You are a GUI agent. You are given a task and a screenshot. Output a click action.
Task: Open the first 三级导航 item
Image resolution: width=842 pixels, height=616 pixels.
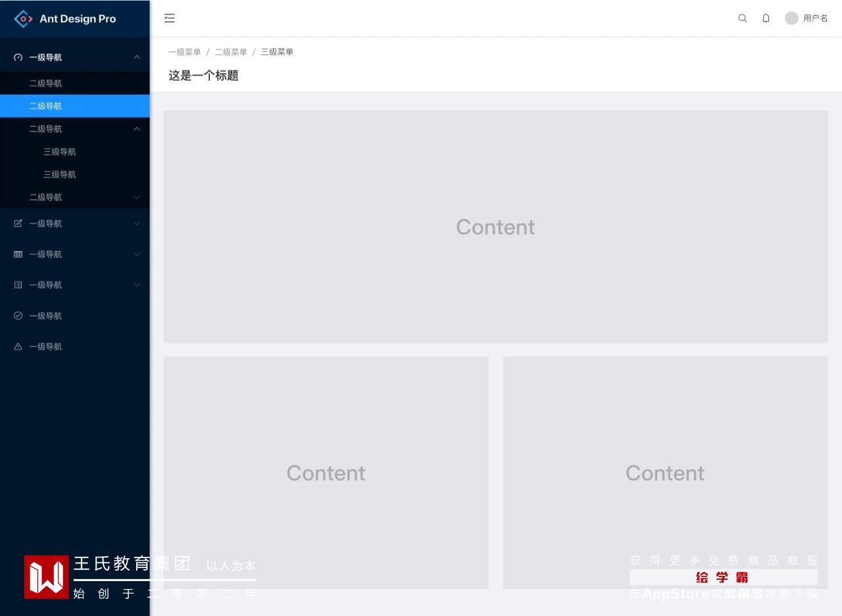click(75, 152)
